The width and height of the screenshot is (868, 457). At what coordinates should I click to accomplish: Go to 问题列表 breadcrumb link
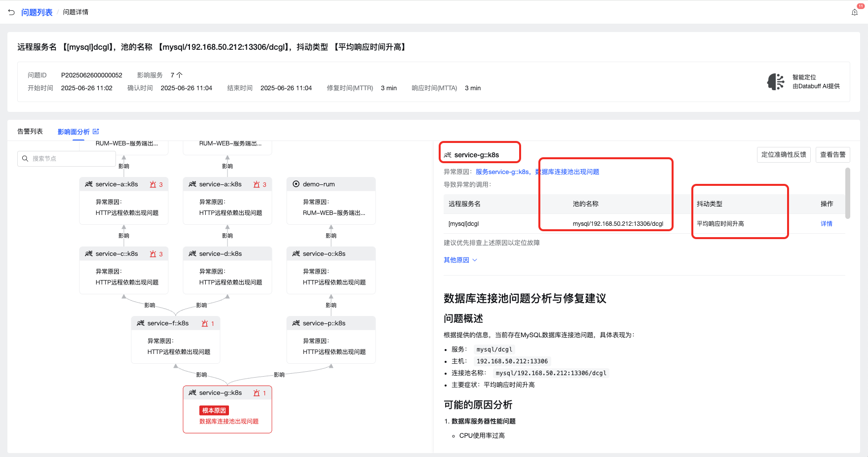37,12
